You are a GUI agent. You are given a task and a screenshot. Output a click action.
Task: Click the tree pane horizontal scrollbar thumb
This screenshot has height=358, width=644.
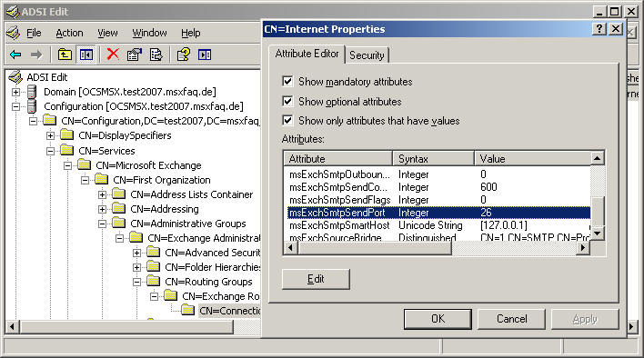click(127, 327)
